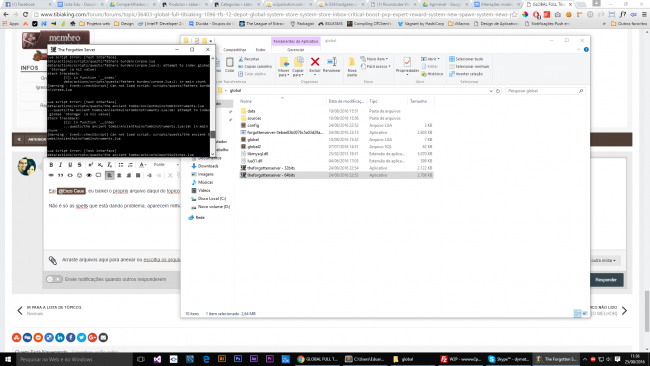
Task: Insert a bulleted list in the editor
Action: click(x=121, y=165)
